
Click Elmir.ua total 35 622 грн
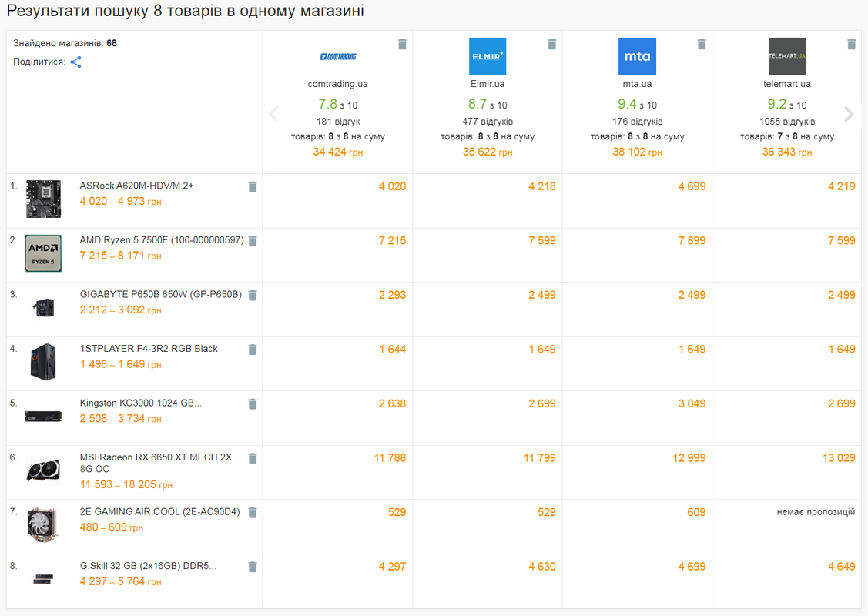[487, 152]
